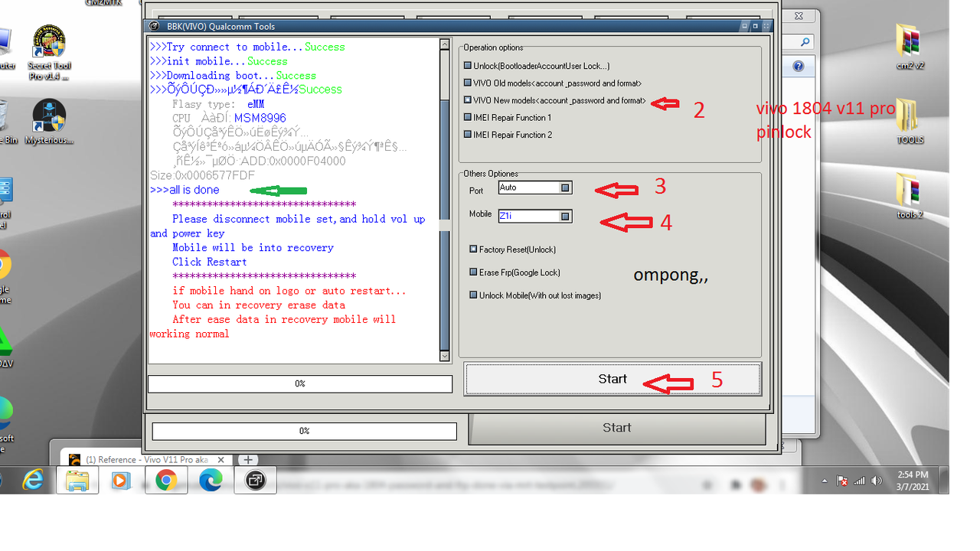Click the help icon in the Explorer window
Image resolution: width=980 pixels, height=551 pixels.
pos(798,67)
